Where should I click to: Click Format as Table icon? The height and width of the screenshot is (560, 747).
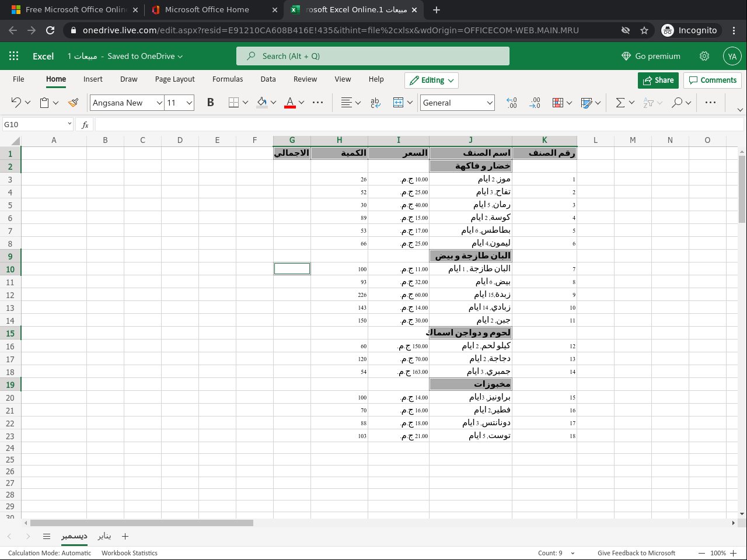587,103
